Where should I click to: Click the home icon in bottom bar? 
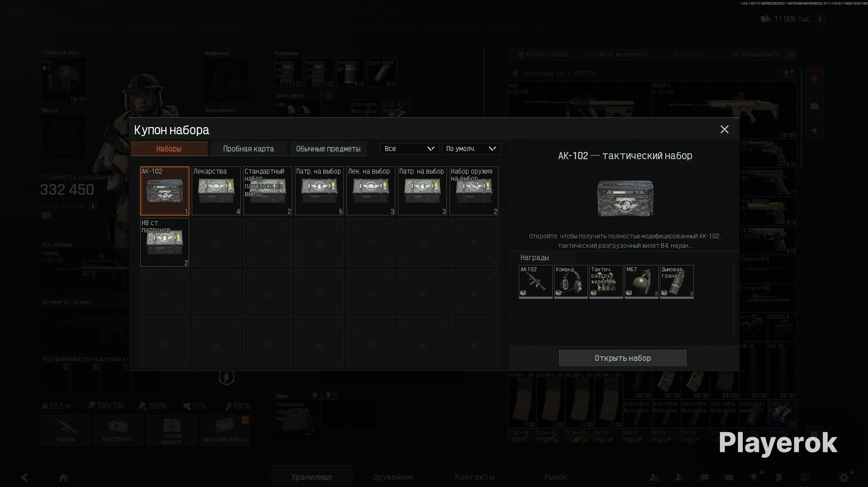tap(63, 477)
